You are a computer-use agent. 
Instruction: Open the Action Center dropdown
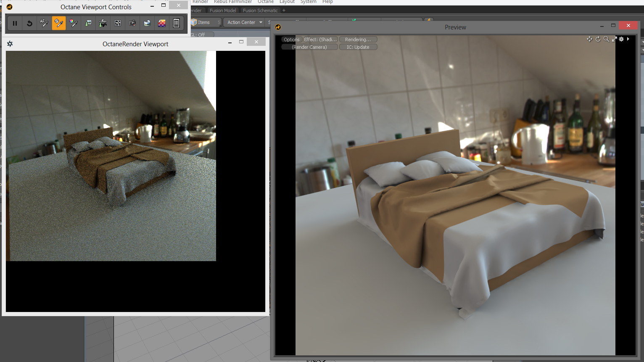point(245,22)
